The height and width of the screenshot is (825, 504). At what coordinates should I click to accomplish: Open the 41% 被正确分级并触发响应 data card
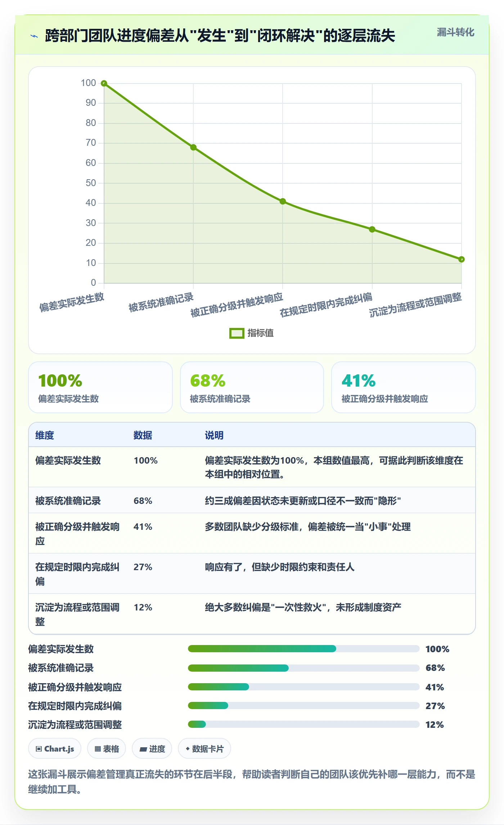404,387
